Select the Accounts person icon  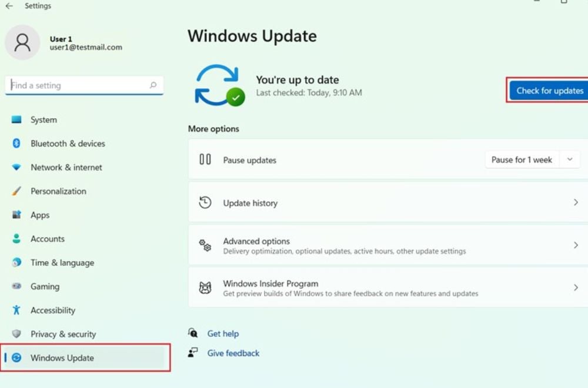click(16, 239)
